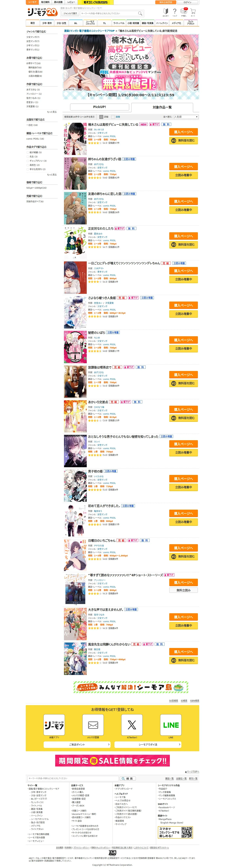
Task: Expand もっと見る under author filter
Action: 52,112
